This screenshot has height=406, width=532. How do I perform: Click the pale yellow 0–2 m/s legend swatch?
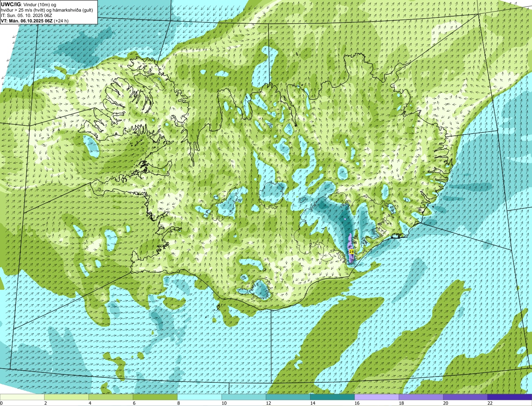[x=22, y=397]
